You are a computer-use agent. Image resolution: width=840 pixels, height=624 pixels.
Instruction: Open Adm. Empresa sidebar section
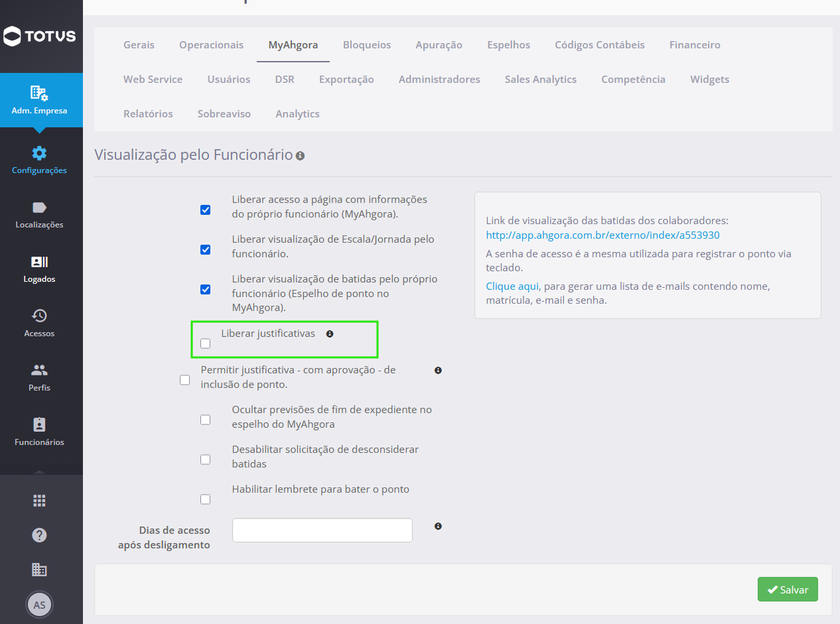point(40,100)
